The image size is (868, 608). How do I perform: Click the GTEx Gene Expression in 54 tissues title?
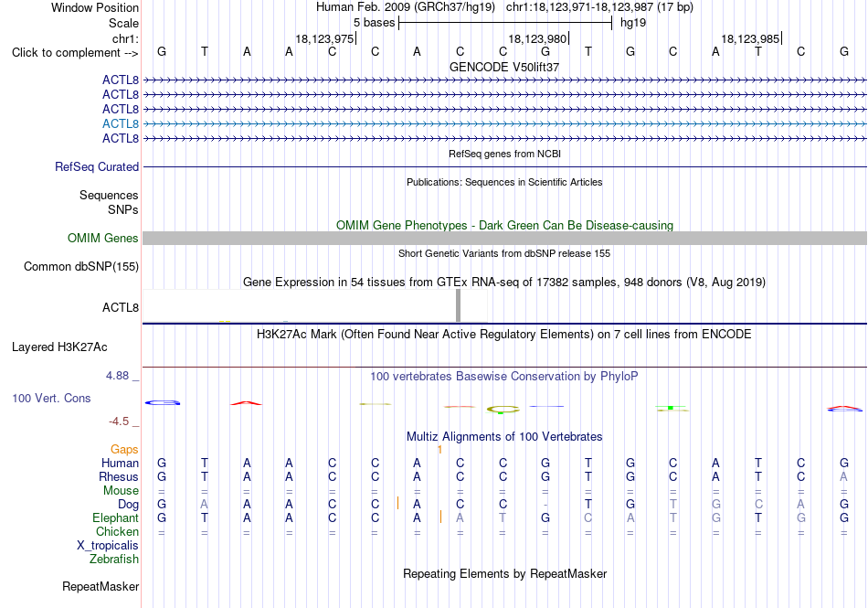(504, 283)
